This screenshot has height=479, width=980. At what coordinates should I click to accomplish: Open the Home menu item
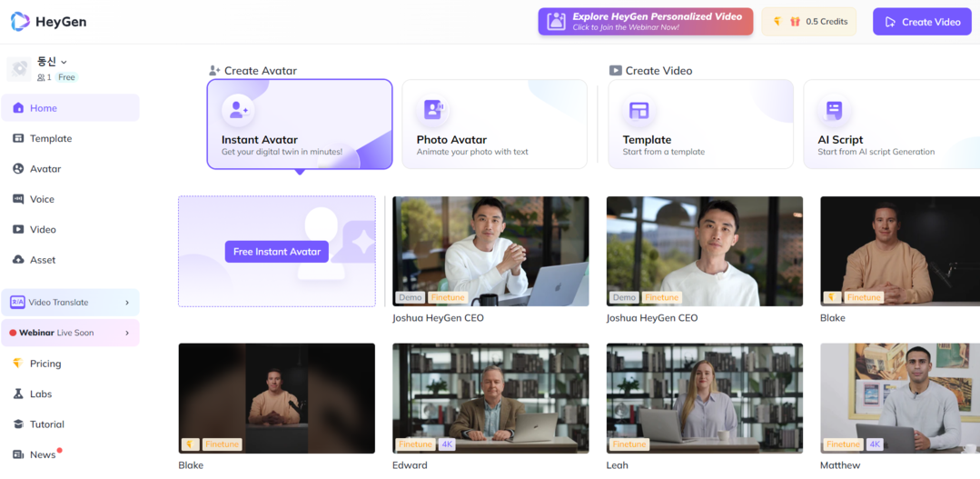click(x=70, y=107)
